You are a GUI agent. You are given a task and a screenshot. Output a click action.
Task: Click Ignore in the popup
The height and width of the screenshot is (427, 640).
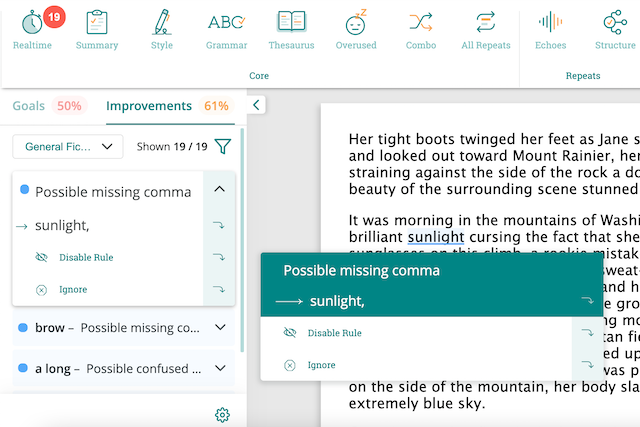pyautogui.click(x=322, y=365)
